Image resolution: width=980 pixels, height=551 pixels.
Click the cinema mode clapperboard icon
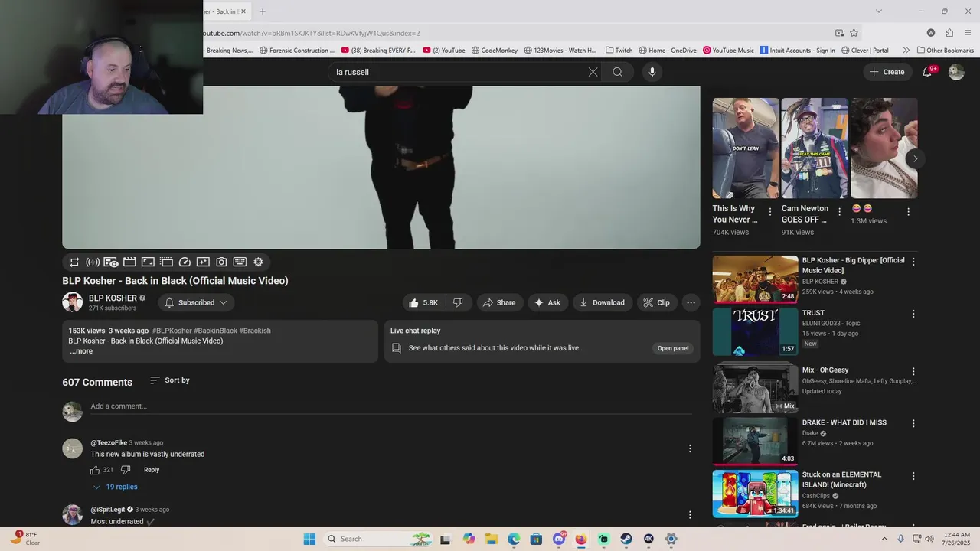click(129, 262)
